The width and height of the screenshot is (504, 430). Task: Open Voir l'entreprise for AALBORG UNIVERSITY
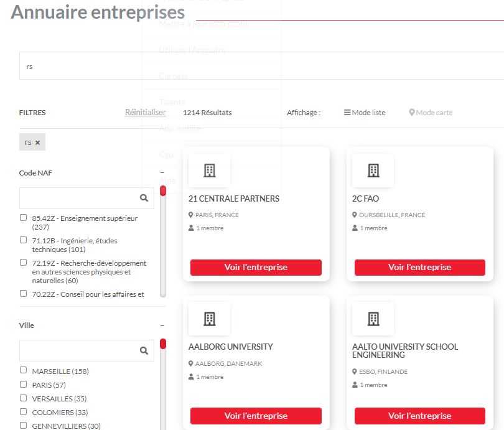point(256,416)
